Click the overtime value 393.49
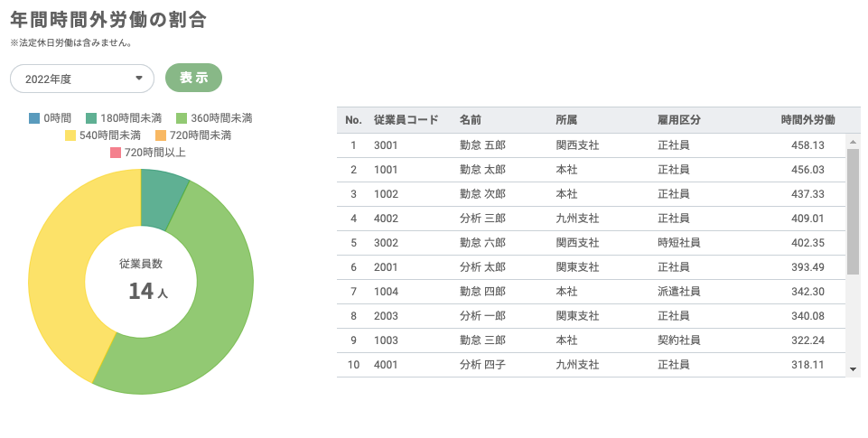Image resolution: width=868 pixels, height=438 pixels. (x=807, y=267)
